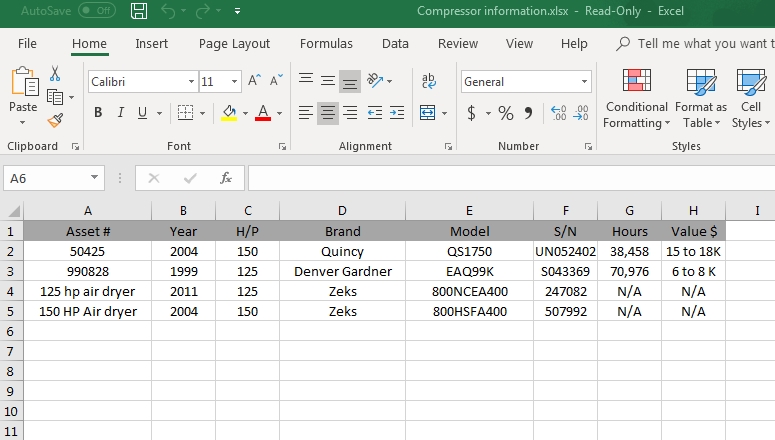Switch to the Formulas tab
Viewport: 775px width, 440px height.
point(326,44)
